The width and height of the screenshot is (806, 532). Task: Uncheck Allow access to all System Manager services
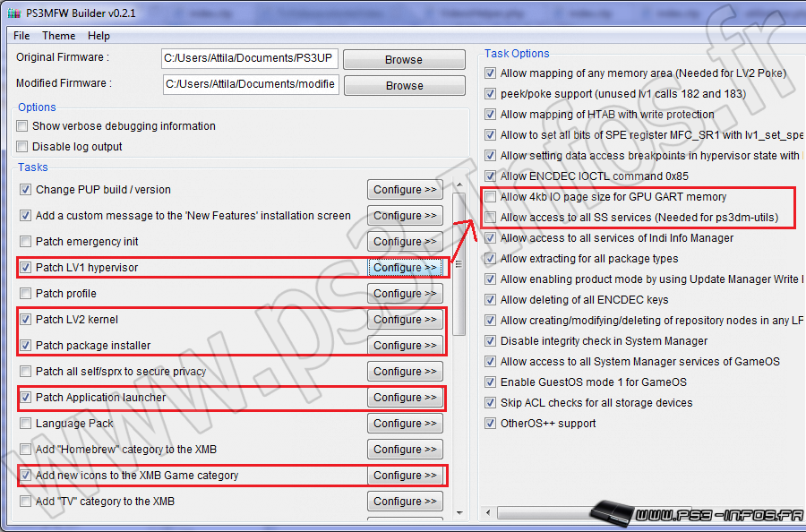click(x=491, y=361)
